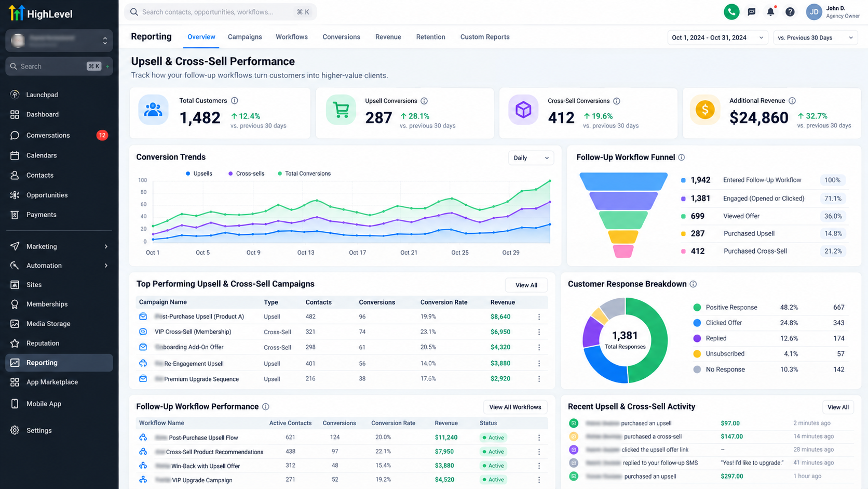Click the green phone call icon
Screen dimensions: 868x489
pos(731,11)
